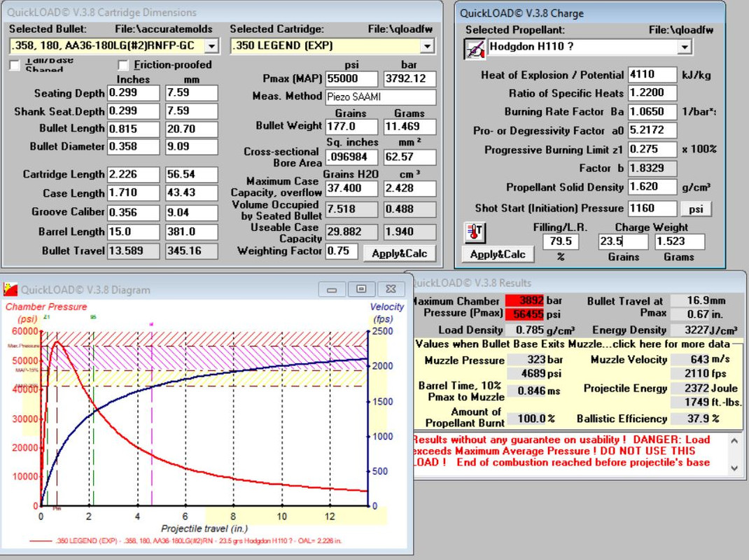Edit Filling/L.R. percent field 79.5
This screenshot has height=560, width=749.
tap(561, 241)
